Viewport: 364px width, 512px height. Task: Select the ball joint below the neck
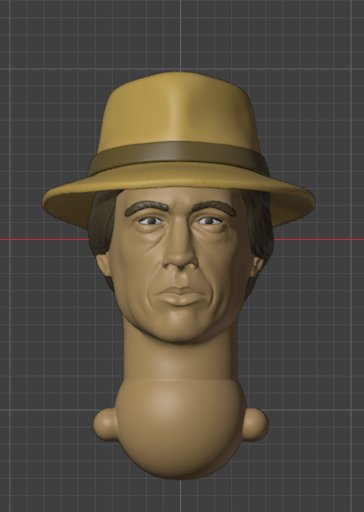point(180,428)
